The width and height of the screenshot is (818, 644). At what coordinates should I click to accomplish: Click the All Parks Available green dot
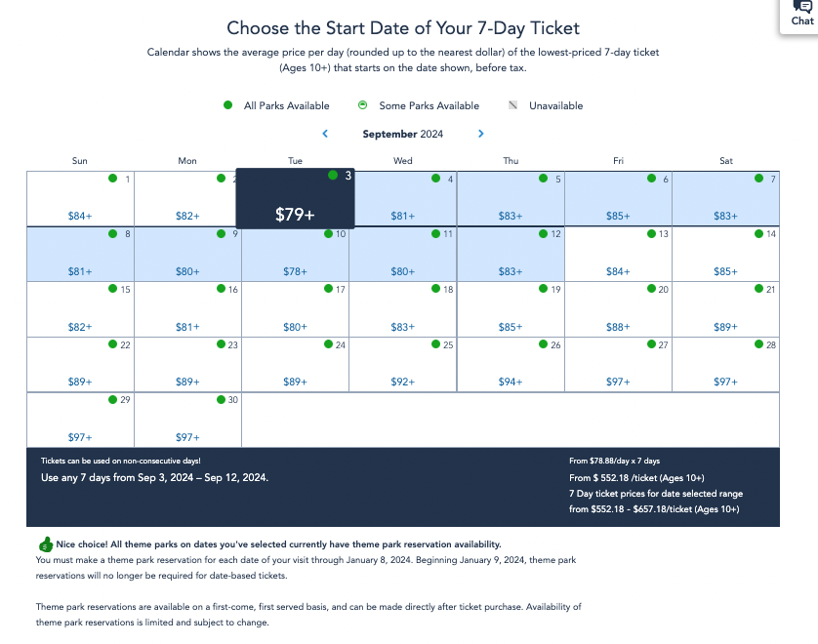(x=228, y=104)
